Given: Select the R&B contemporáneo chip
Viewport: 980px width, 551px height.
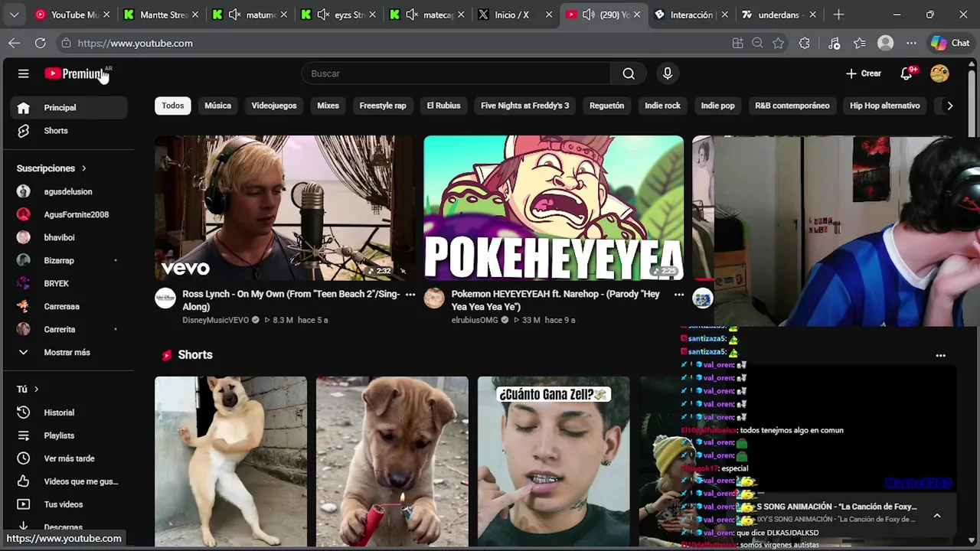Looking at the screenshot, I should [x=792, y=106].
